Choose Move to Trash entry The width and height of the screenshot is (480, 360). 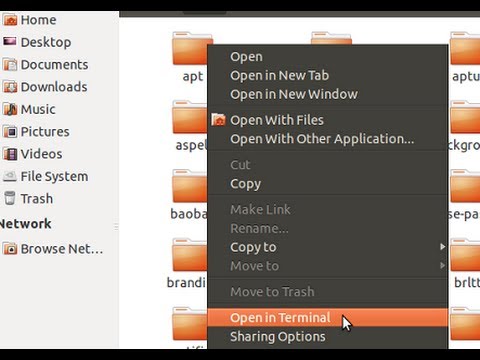pos(328,292)
